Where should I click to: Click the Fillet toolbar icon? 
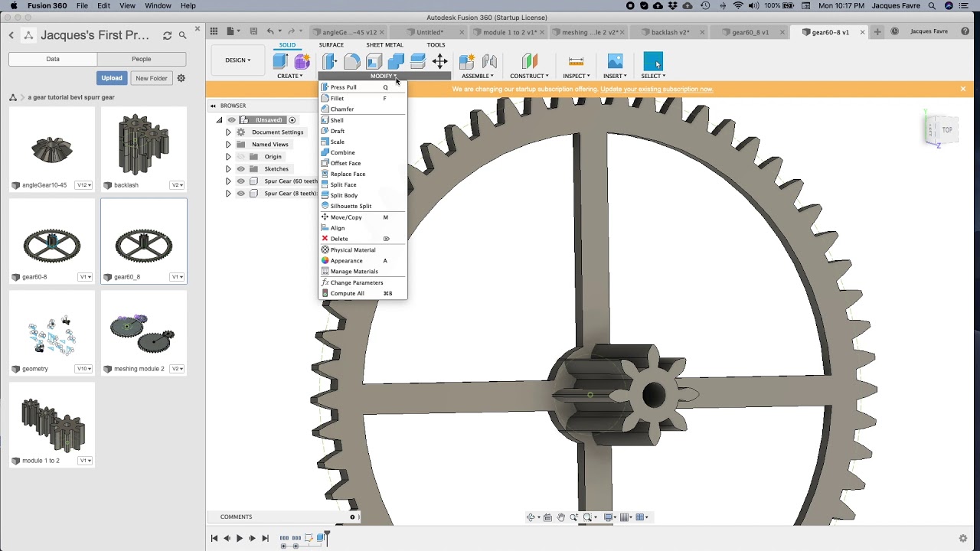352,61
